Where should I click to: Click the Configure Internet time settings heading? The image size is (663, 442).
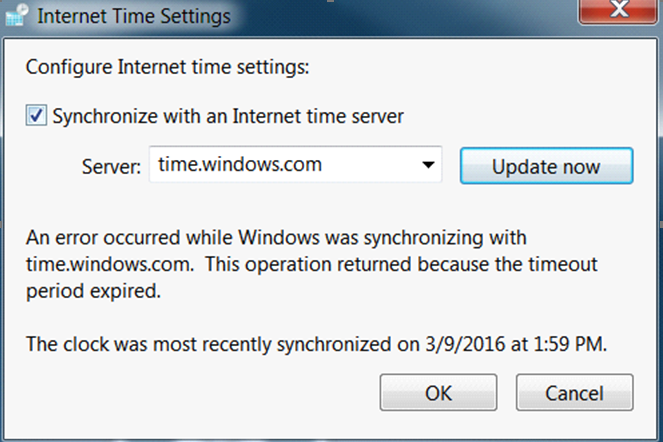point(167,67)
